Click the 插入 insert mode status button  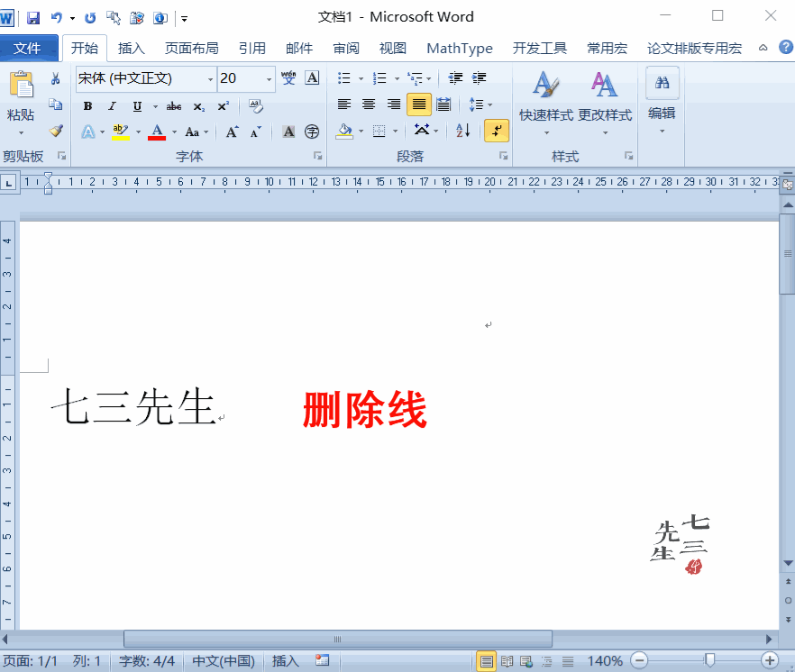tap(286, 661)
